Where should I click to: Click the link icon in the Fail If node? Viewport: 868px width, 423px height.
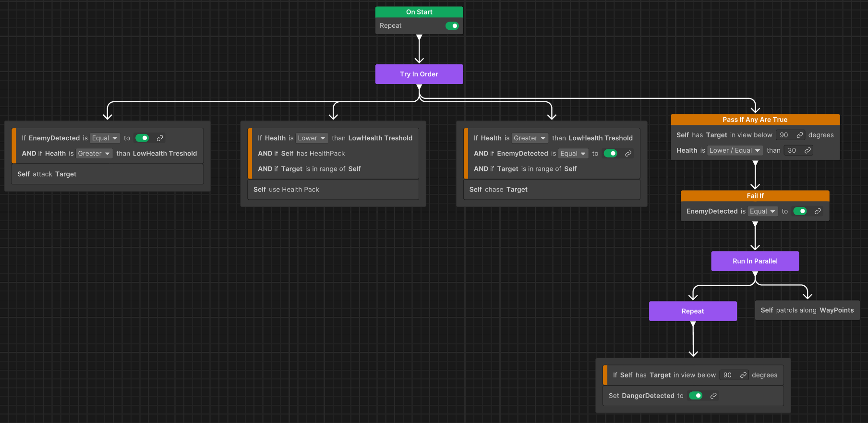[818, 211]
